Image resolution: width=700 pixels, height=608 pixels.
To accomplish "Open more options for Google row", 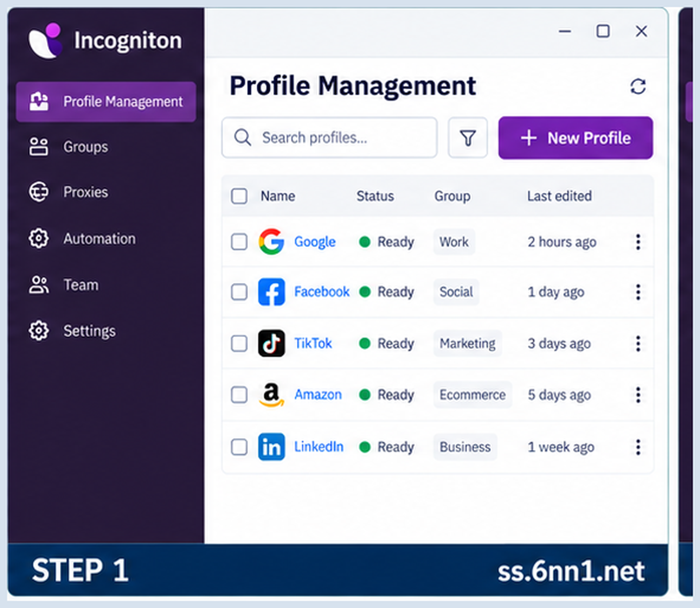I will tap(638, 242).
